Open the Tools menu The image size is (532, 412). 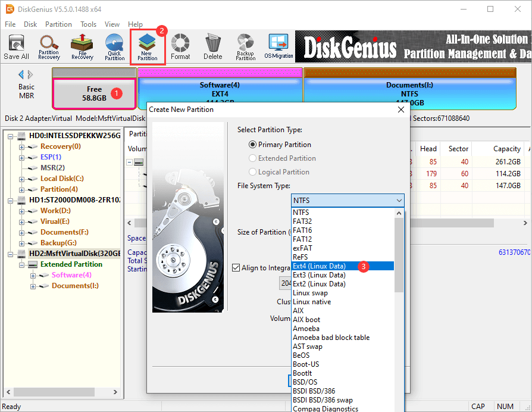click(x=89, y=24)
